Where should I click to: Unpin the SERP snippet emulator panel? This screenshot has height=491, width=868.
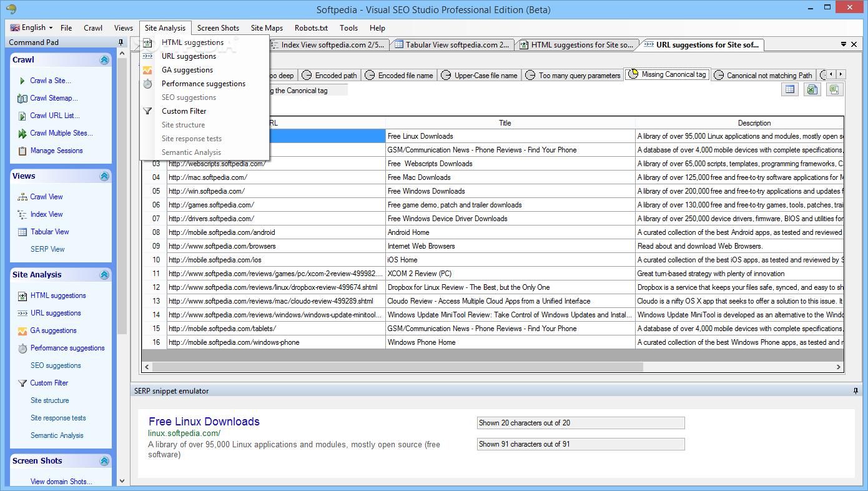coord(856,391)
